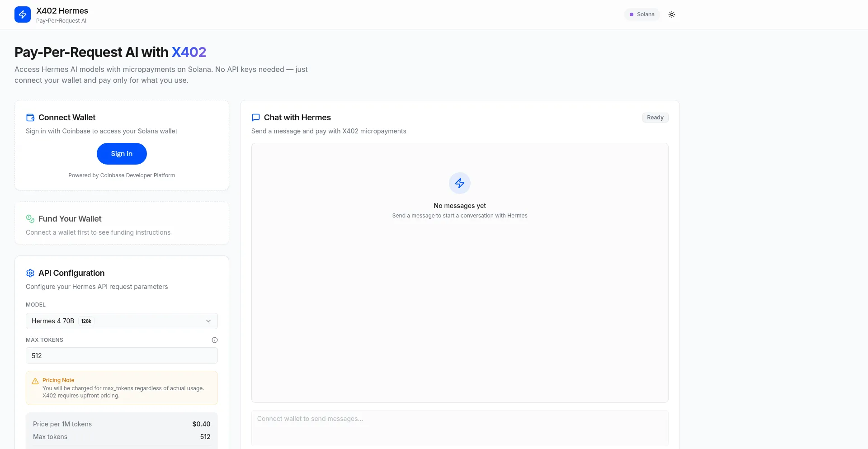
Task: Click the Pay-Per-Request AI subtitle under the logo
Action: click(61, 21)
